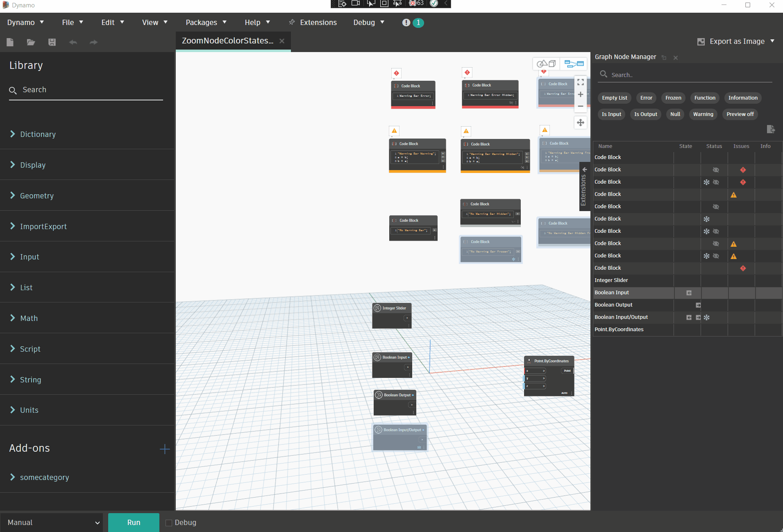Image resolution: width=783 pixels, height=532 pixels.
Task: Toggle the Preview off filter
Action: click(x=740, y=114)
